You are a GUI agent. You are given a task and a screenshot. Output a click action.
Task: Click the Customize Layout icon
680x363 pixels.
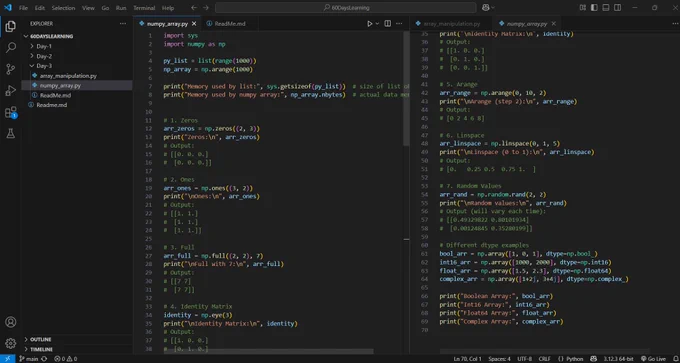pos(582,8)
